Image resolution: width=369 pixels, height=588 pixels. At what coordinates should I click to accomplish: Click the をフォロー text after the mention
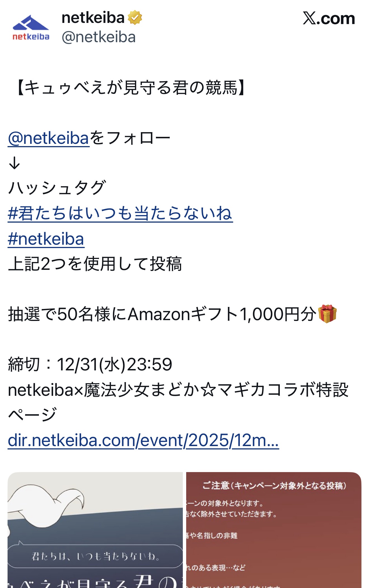130,138
